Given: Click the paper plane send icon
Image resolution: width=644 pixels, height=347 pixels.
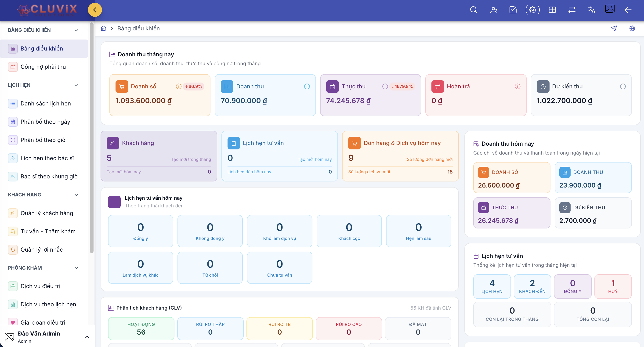Looking at the screenshot, I should click(x=614, y=29).
